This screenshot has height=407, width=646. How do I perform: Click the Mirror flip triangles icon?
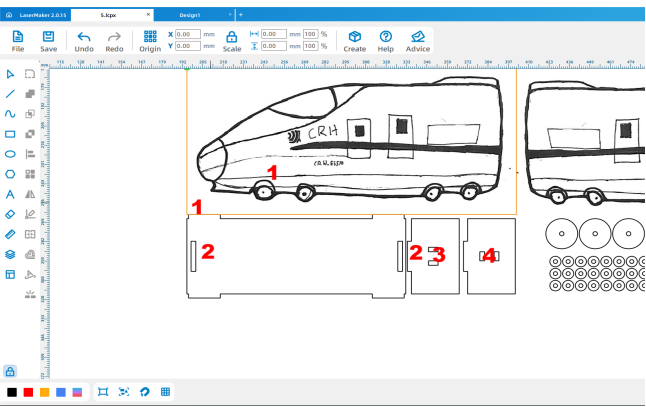(x=30, y=194)
